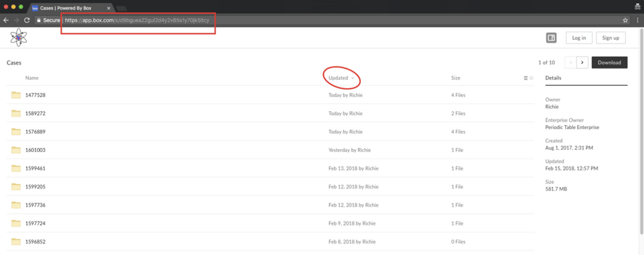Click 'Yesterday by Richie' text

[349, 150]
